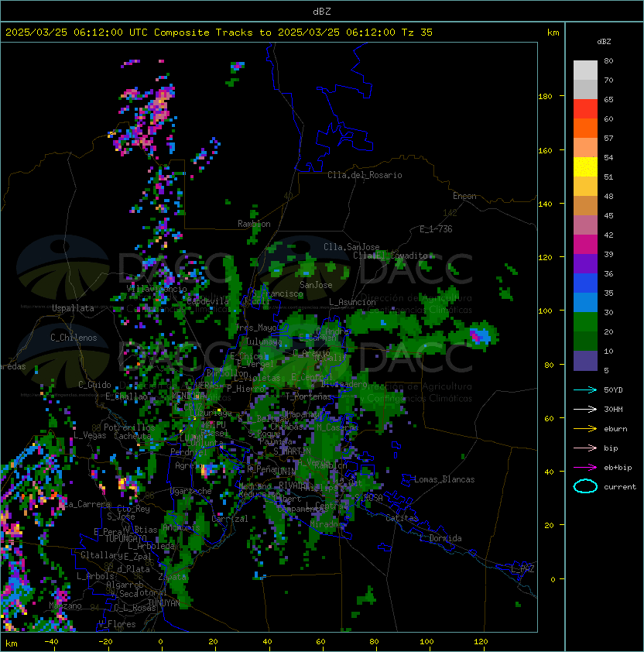Pick the purple 39 dBZ swatch

click(585, 263)
